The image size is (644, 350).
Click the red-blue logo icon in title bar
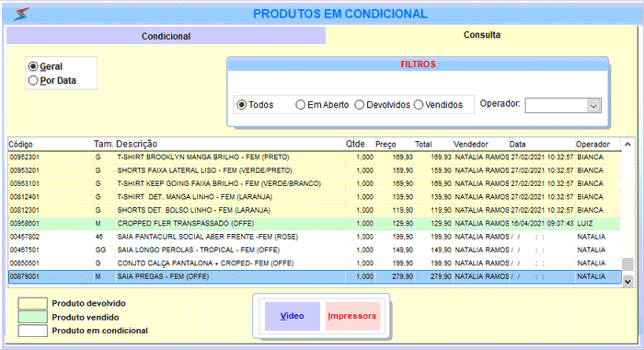pos(20,14)
